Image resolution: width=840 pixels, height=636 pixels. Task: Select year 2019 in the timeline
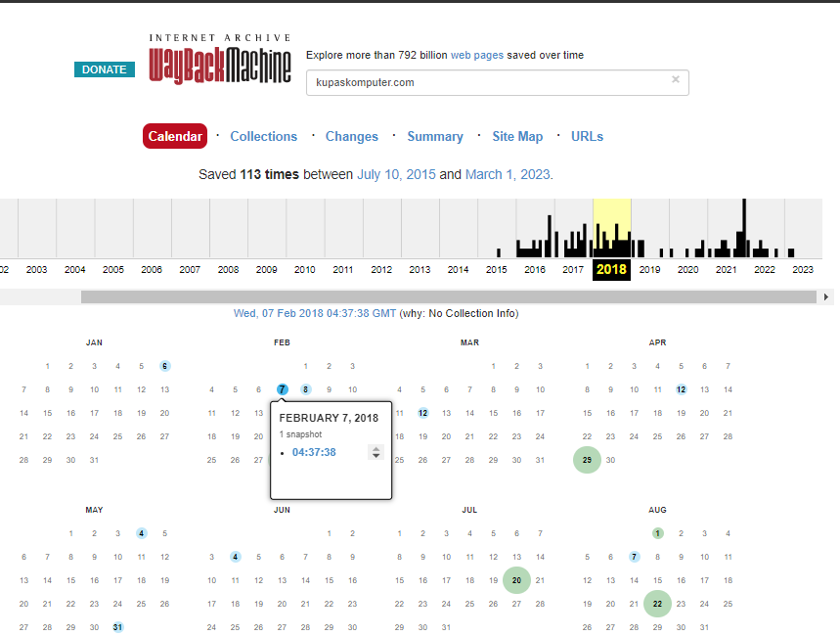point(650,270)
